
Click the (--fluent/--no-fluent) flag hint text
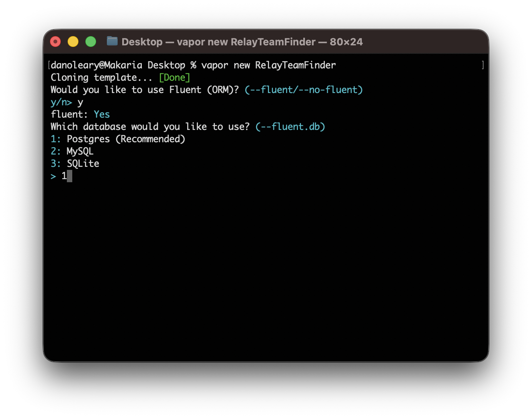coord(304,90)
